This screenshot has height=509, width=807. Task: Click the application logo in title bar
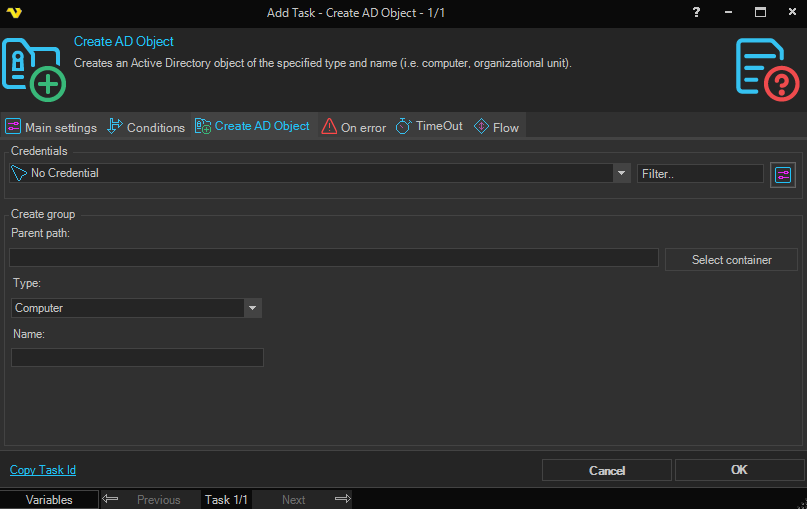13,12
